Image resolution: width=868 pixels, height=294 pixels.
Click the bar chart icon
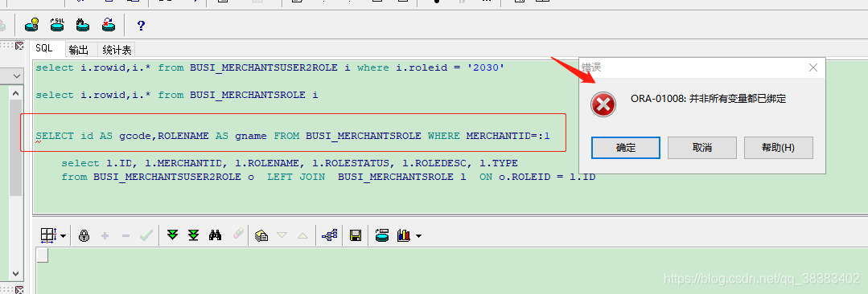(x=404, y=236)
